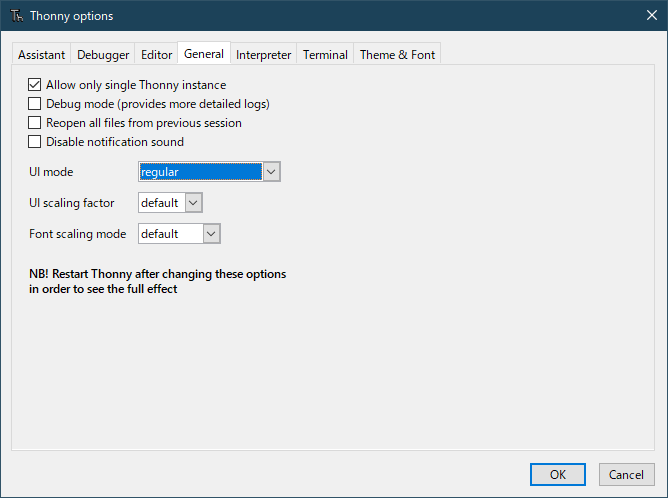Enable Debug mode checkbox
This screenshot has width=668, height=498.
pos(35,104)
